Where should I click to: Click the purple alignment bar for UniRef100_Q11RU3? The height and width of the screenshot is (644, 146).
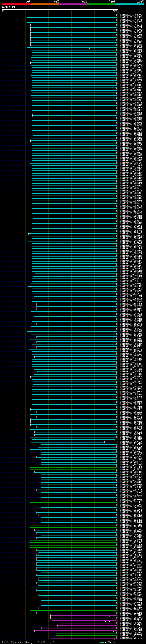pyautogui.click(x=83, y=615)
